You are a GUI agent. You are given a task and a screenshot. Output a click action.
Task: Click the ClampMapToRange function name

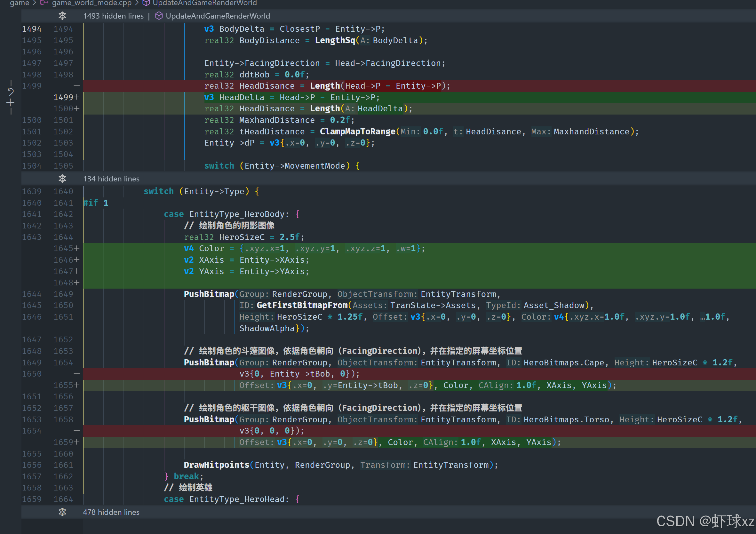[x=357, y=132]
